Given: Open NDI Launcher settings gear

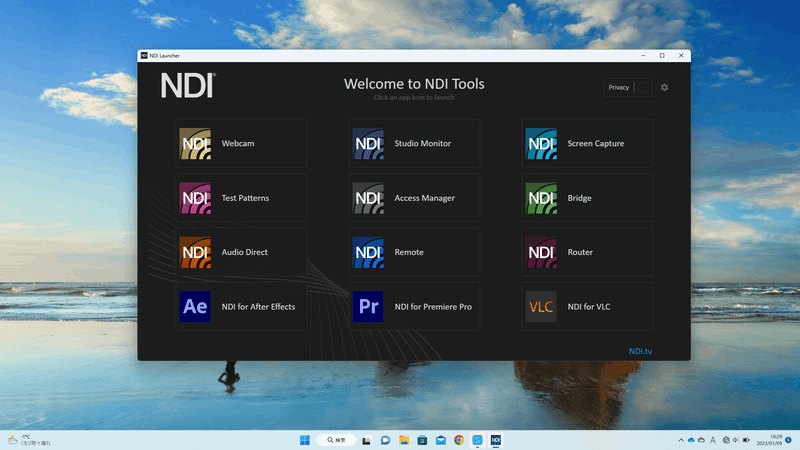Looking at the screenshot, I should point(664,87).
